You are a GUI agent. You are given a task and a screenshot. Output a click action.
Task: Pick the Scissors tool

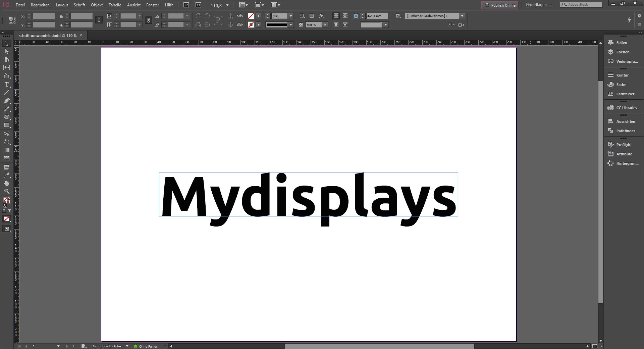point(6,134)
